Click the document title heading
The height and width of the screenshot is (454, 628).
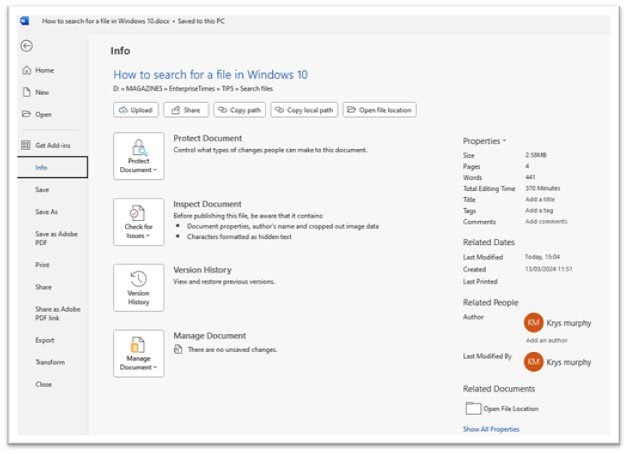tap(210, 75)
